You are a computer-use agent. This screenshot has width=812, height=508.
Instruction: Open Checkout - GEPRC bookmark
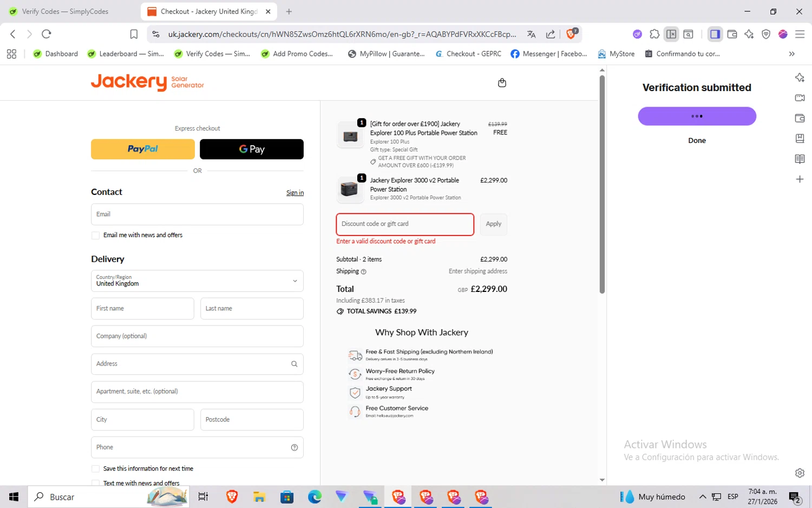pyautogui.click(x=468, y=54)
